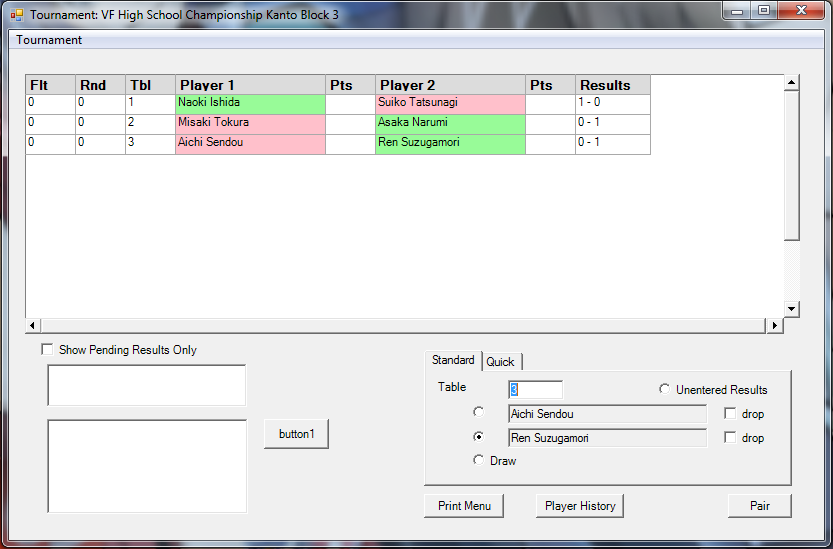Image resolution: width=833 pixels, height=549 pixels.
Task: Click the 0 - 1 result for table 3
Action: (x=613, y=145)
